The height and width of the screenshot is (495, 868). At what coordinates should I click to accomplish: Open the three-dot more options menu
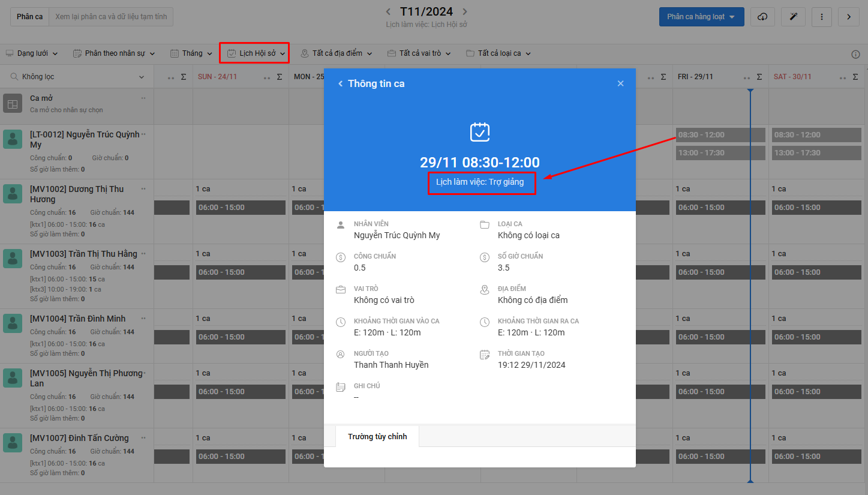pyautogui.click(x=822, y=17)
